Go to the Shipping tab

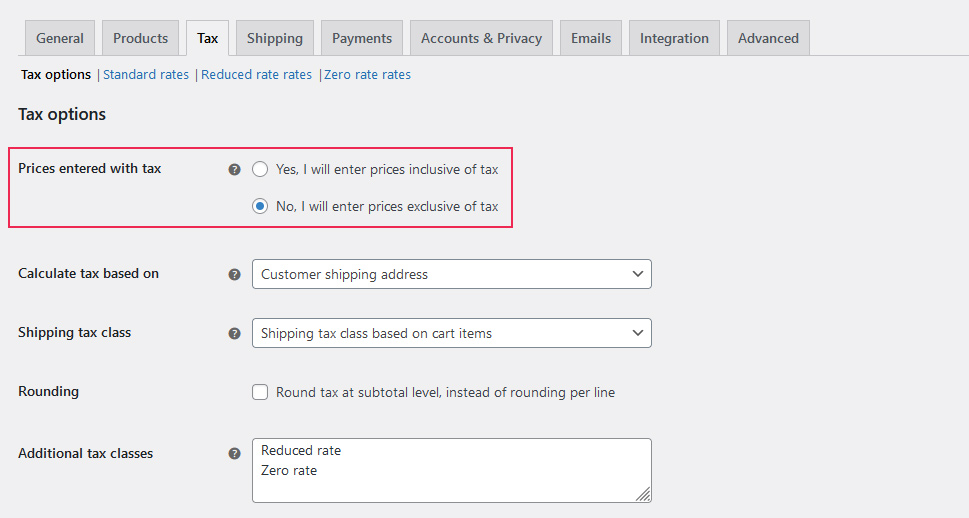(x=275, y=38)
